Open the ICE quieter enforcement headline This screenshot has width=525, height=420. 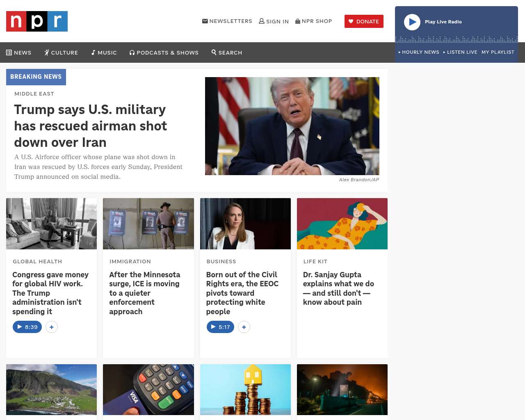(x=145, y=293)
